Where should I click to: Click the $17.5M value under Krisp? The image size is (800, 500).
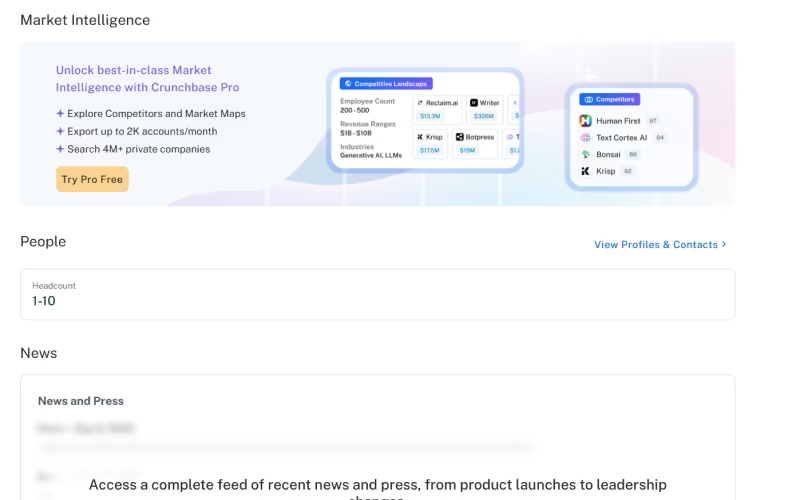[430, 150]
